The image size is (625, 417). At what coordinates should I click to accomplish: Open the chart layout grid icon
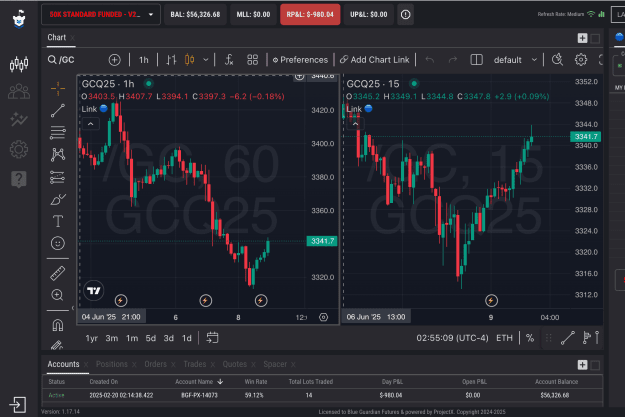coord(252,60)
